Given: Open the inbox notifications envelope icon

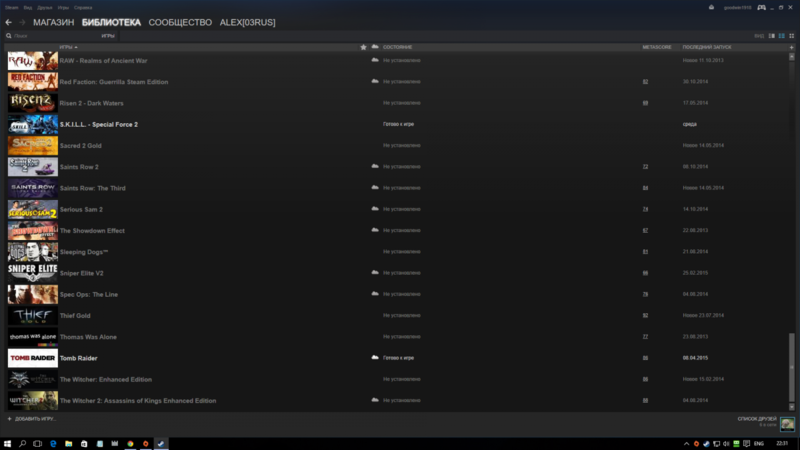Looking at the screenshot, I should click(711, 8).
